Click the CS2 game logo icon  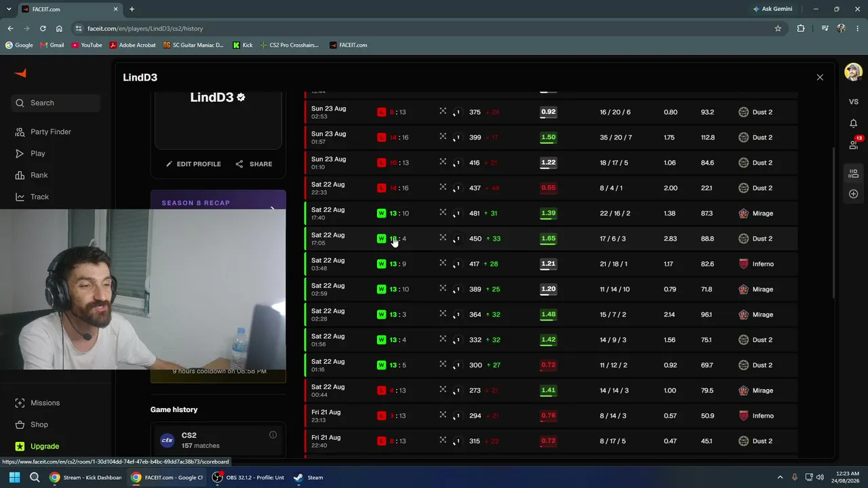click(167, 441)
